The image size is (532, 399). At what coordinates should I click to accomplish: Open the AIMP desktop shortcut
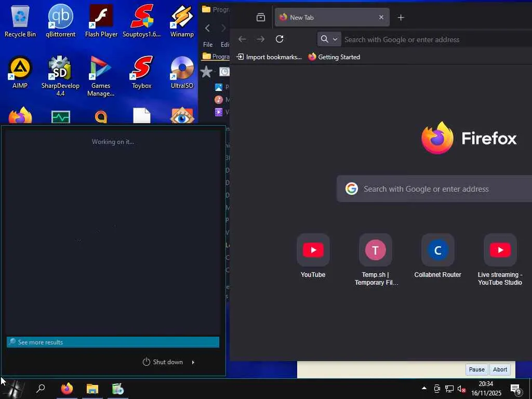[20, 72]
